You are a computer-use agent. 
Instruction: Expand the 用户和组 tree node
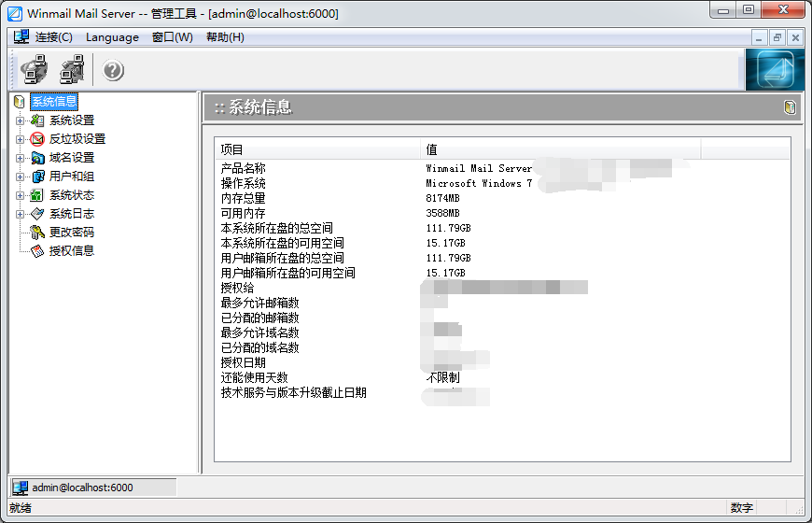click(x=20, y=177)
